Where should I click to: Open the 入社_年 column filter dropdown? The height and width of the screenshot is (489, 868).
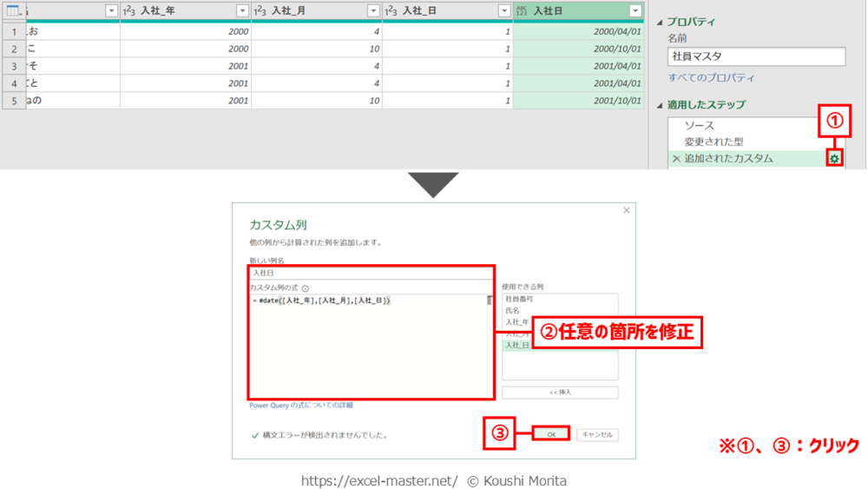[242, 10]
